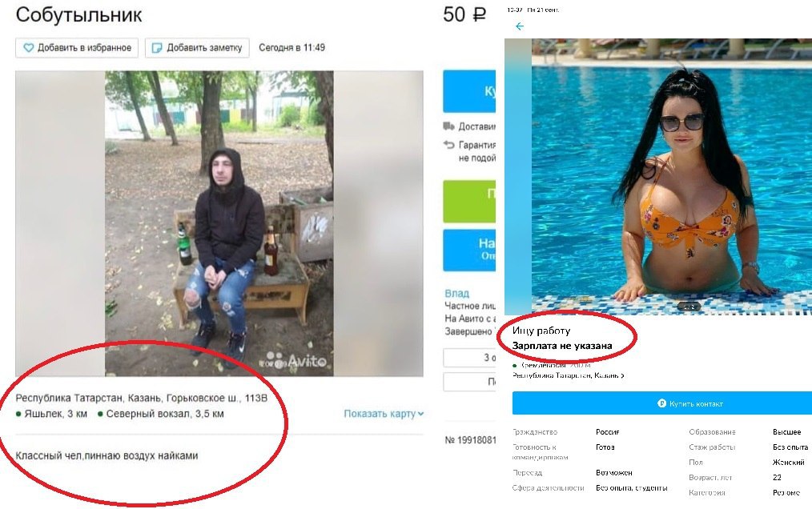812x509 pixels.
Task: Click the note icon beside Добавить заметку
Action: [156, 48]
